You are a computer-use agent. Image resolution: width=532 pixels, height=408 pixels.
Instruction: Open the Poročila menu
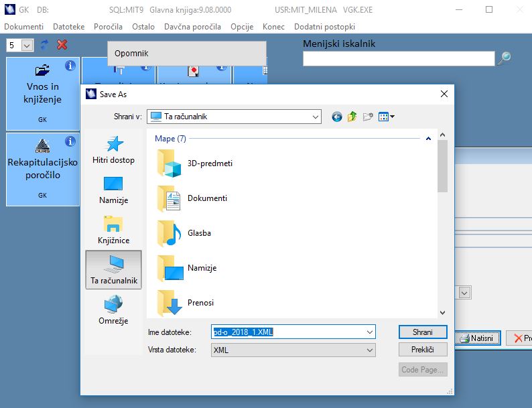108,27
